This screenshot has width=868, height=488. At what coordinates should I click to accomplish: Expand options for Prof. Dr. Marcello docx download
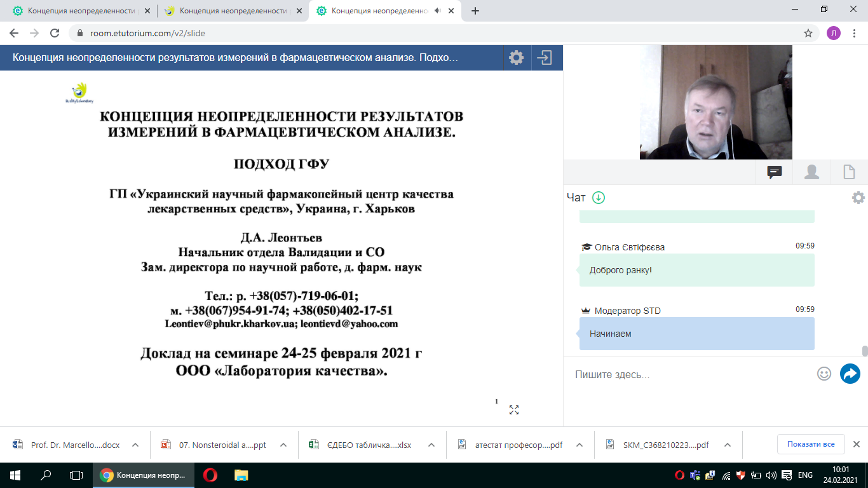[135, 445]
